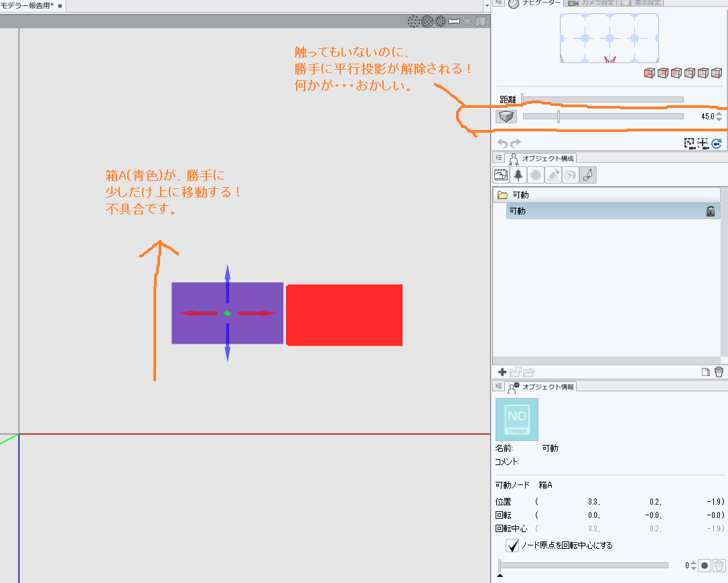Select the striped sphere category icon
Viewport: 728px width, 583px height.
point(535,175)
